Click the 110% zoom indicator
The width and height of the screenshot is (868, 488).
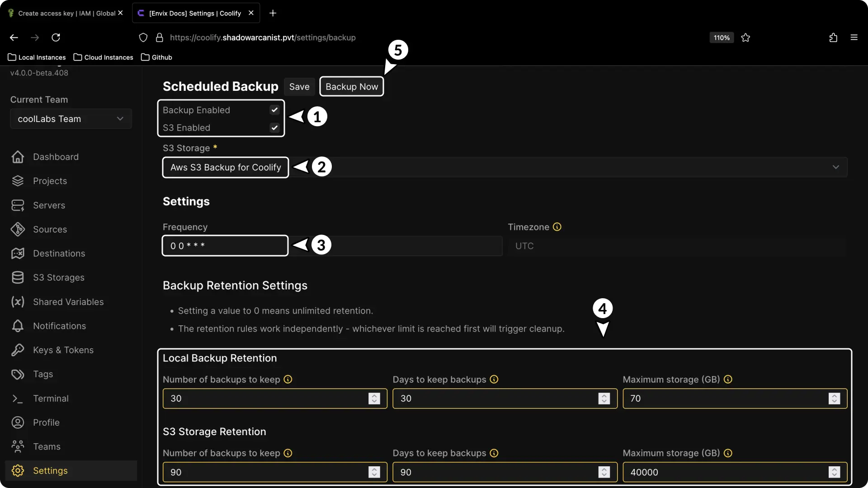[721, 38]
